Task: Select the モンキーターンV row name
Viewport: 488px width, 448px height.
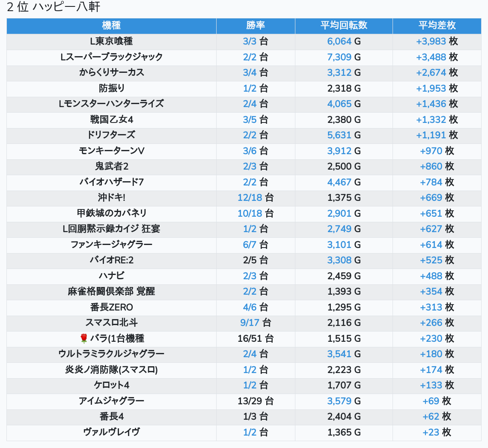Action: [x=111, y=151]
